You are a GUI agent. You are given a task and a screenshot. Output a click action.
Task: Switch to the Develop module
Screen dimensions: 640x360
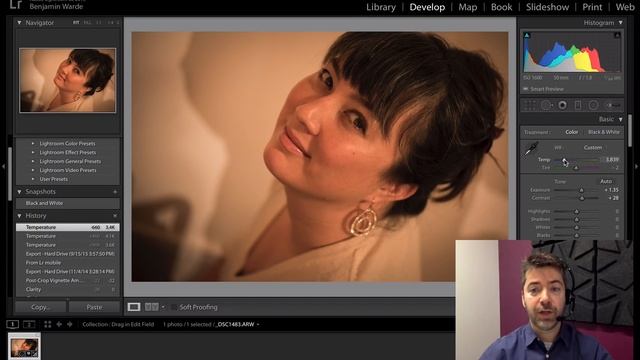point(427,7)
